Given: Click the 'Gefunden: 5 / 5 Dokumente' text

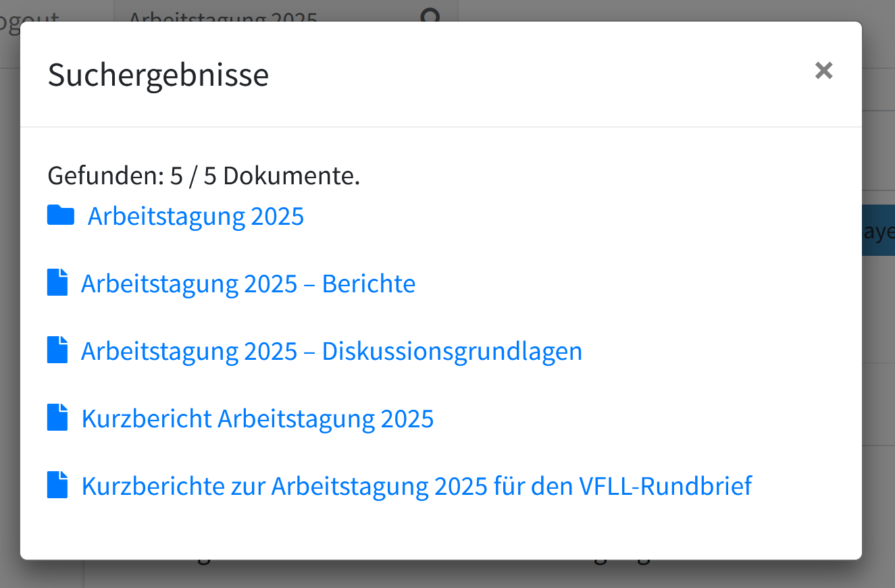Looking at the screenshot, I should [x=203, y=176].
